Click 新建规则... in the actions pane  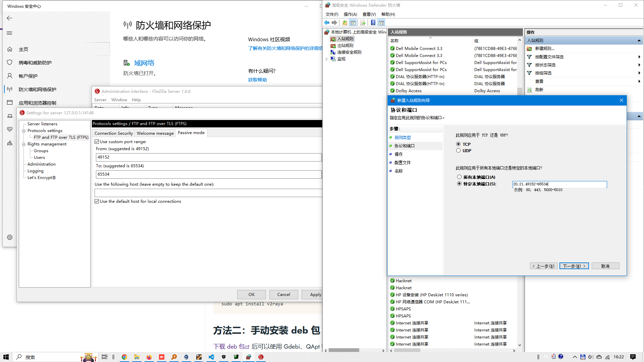click(545, 49)
